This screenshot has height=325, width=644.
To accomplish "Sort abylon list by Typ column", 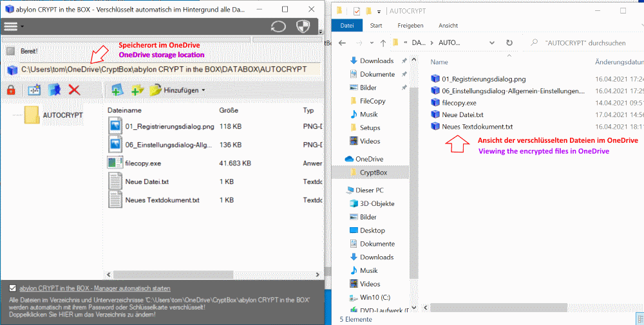I will click(308, 111).
